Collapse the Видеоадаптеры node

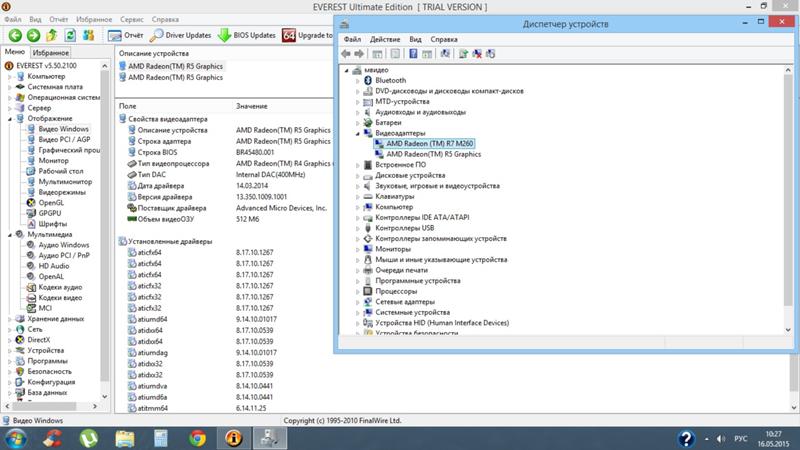[x=358, y=134]
